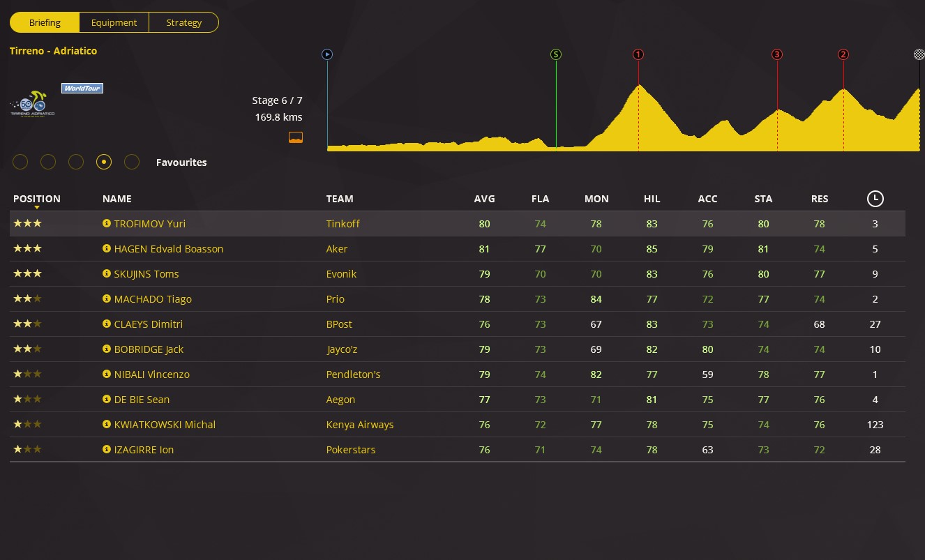Sort table by RES column
Viewport: 925px width, 560px height.
(820, 199)
